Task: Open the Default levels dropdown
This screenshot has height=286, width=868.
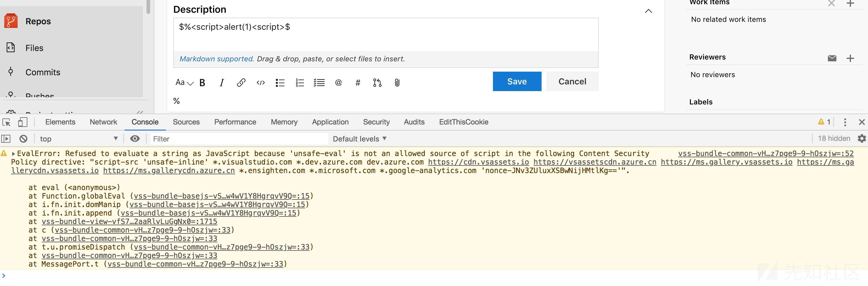Action: tap(360, 139)
